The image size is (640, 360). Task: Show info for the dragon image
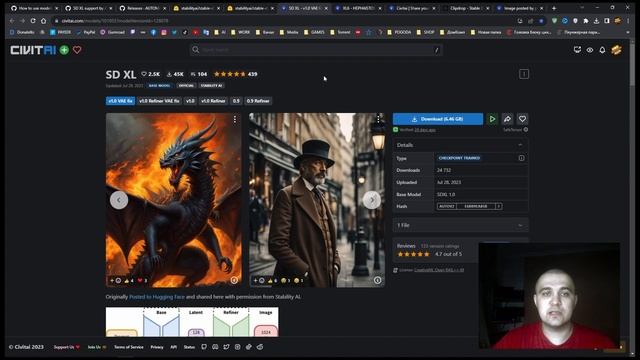(x=234, y=280)
